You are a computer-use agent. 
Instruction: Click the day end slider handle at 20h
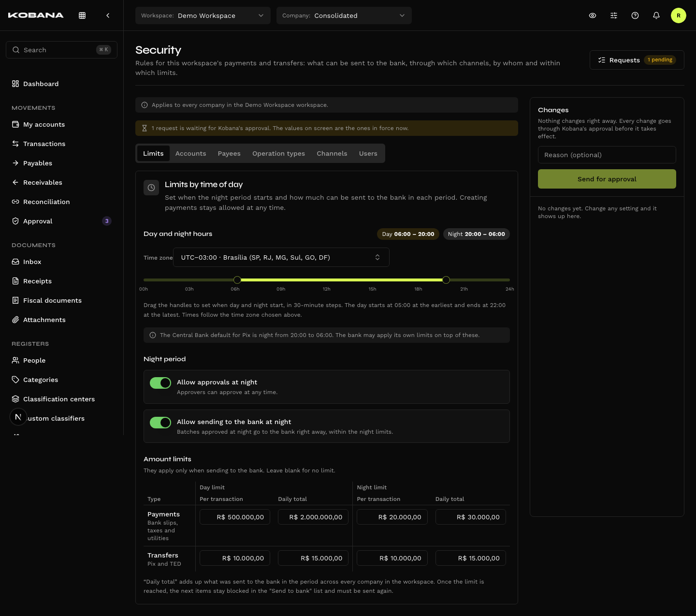[446, 280]
